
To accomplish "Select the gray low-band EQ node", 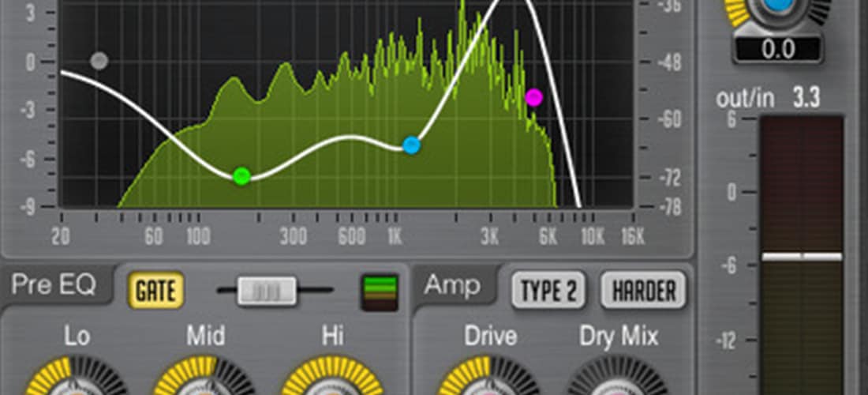I will click(99, 61).
